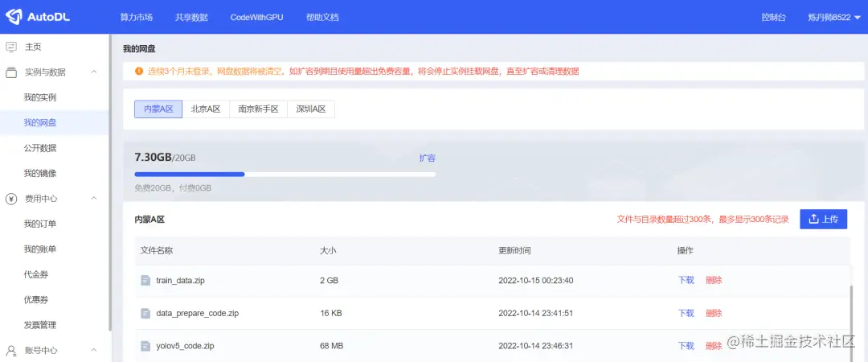
Task: Open 我的实例 in the sidebar
Action: pos(40,97)
